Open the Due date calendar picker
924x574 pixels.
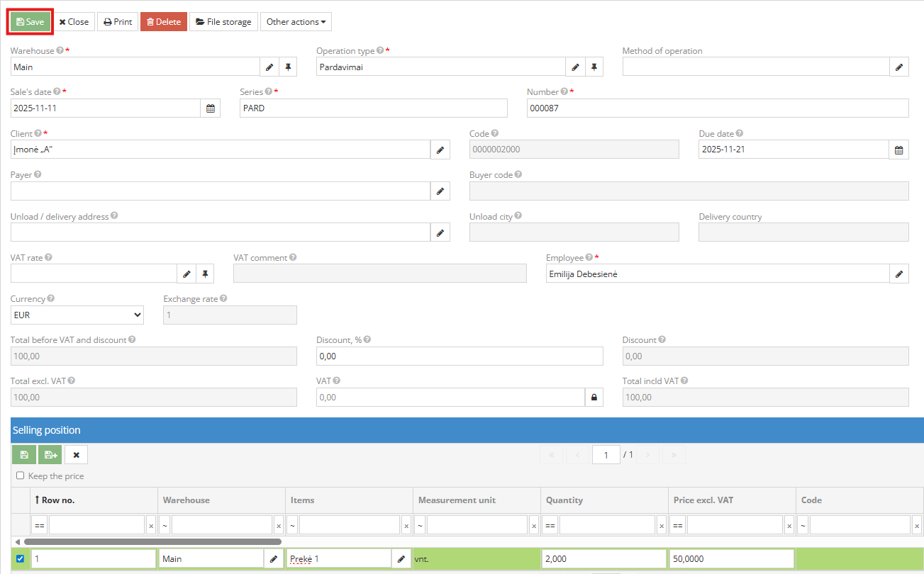(x=898, y=150)
